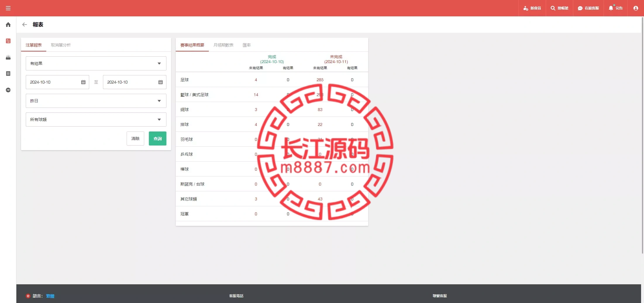Click the end date input field
644x303 pixels.
coord(135,82)
